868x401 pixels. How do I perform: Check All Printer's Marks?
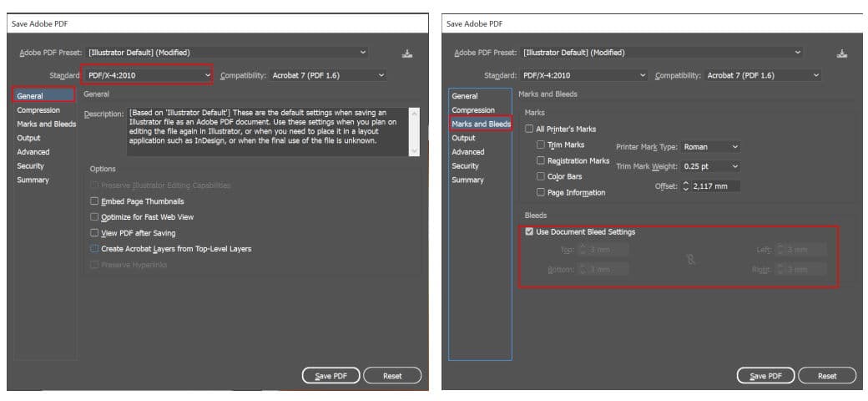tap(529, 129)
